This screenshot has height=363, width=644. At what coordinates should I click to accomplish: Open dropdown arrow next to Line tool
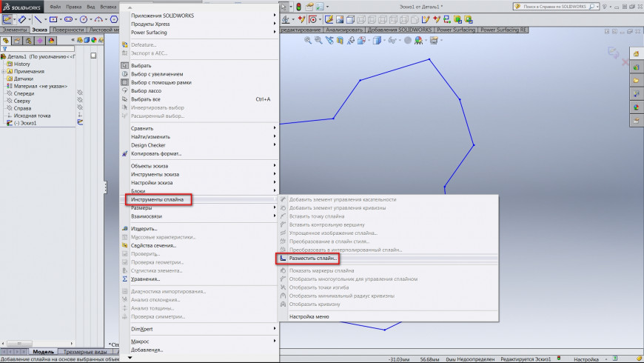tap(44, 19)
